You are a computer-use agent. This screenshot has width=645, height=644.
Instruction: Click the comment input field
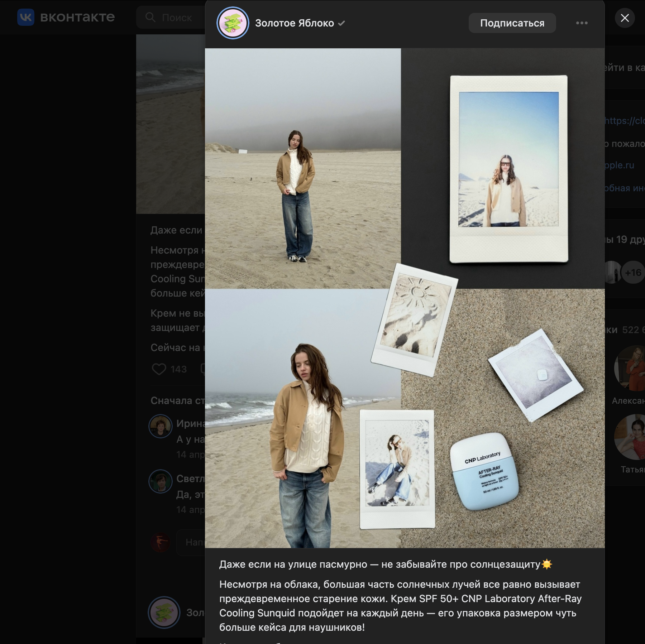click(192, 542)
